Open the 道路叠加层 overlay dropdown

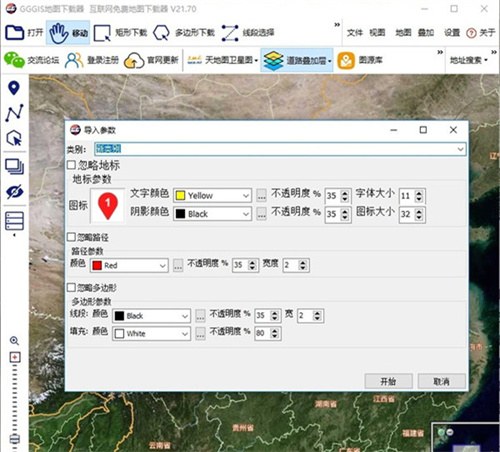[x=297, y=60]
